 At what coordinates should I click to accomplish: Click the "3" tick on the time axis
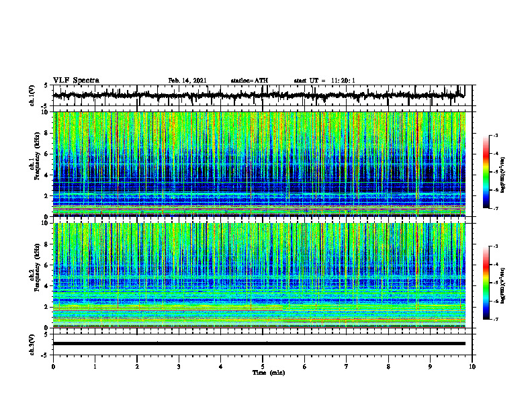(179, 367)
